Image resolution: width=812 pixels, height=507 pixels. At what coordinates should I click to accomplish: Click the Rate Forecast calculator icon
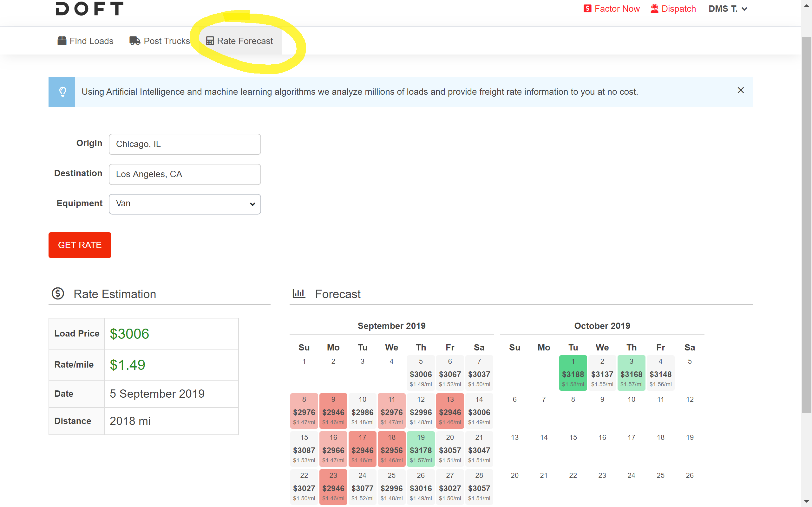[x=210, y=41]
